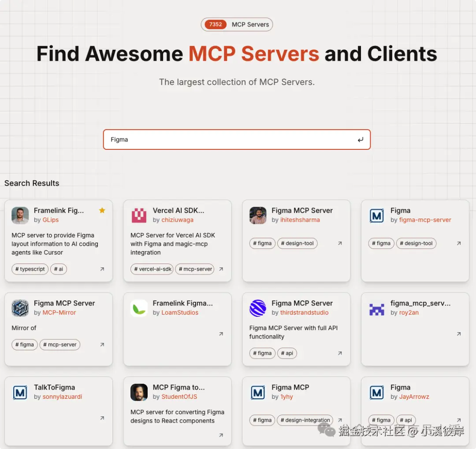Select figma tag on figma-mcp-server card
476x449 pixels.
(x=381, y=243)
